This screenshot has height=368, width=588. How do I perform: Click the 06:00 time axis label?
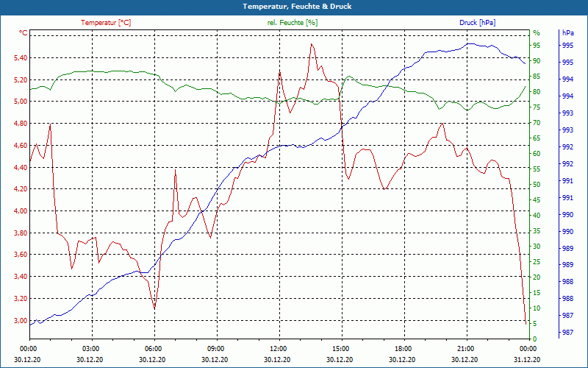(152, 348)
